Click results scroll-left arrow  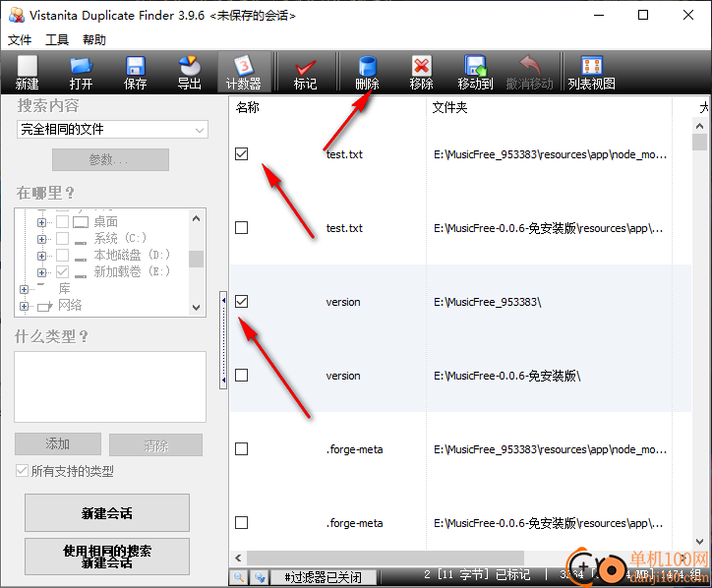click(x=238, y=558)
